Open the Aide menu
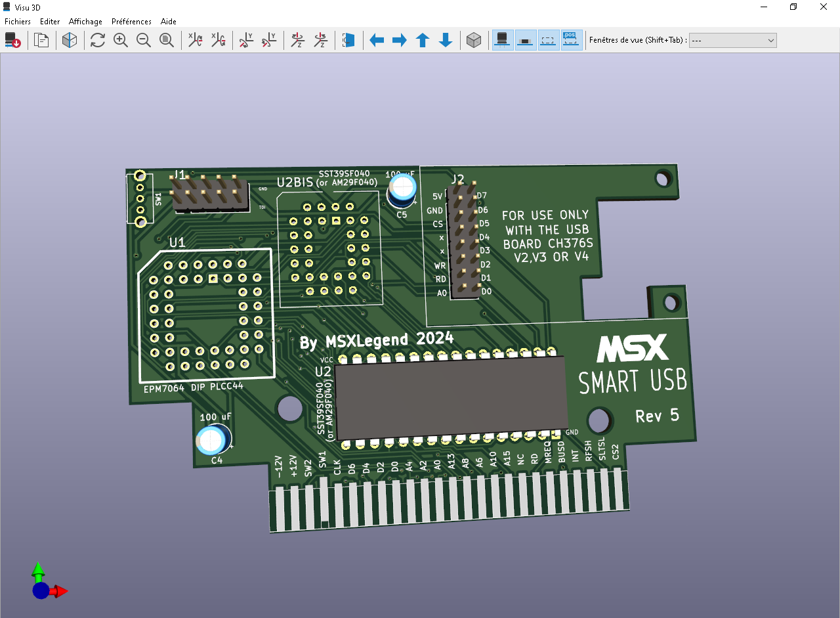 (169, 22)
